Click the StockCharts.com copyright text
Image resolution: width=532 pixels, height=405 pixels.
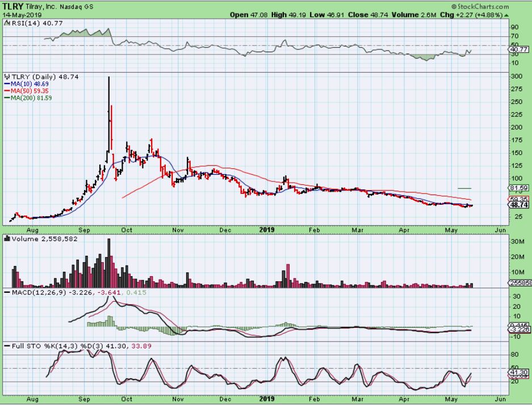480,6
